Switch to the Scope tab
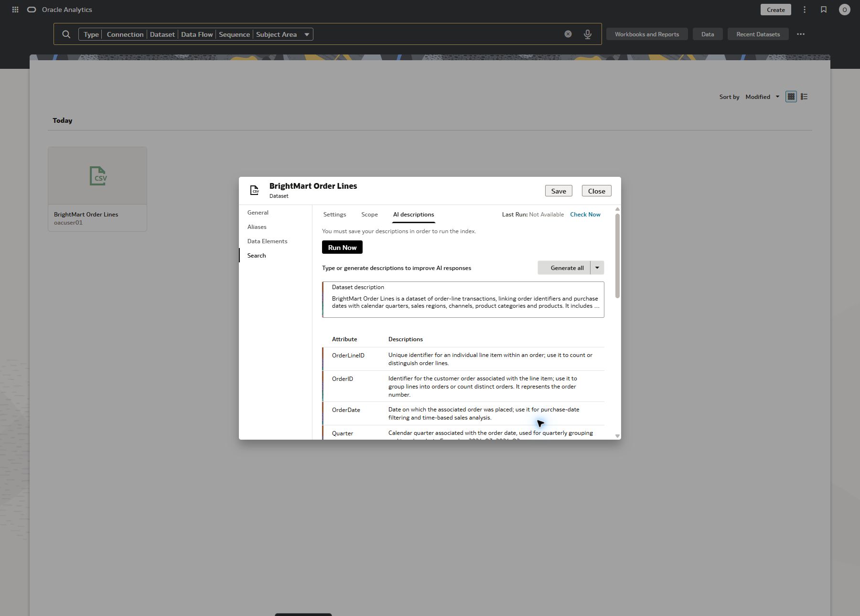Image resolution: width=860 pixels, height=616 pixels. coord(369,215)
